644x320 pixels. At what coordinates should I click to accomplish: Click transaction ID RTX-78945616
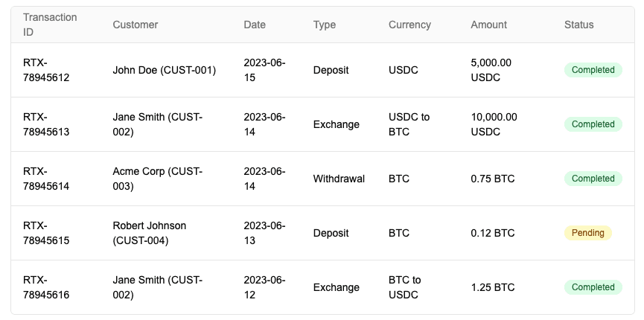(46, 287)
